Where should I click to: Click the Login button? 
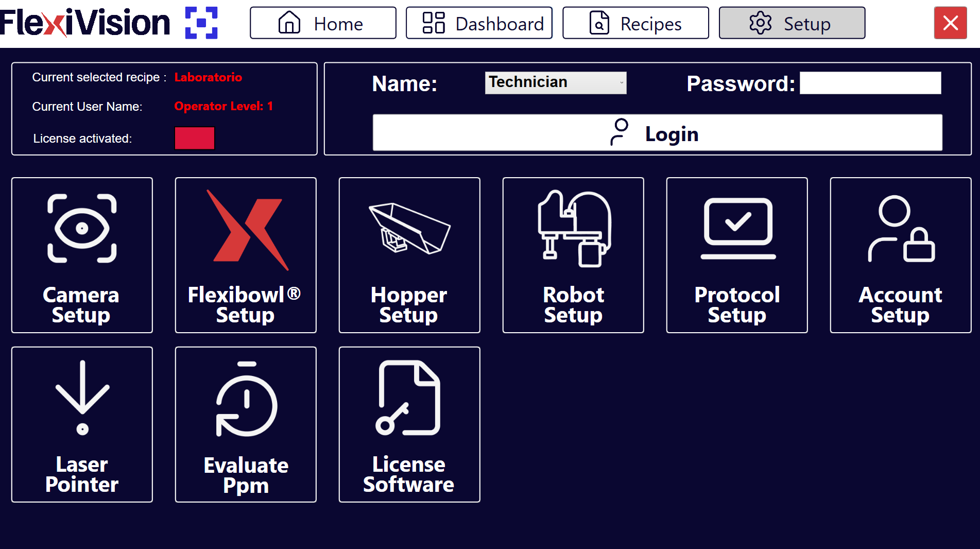coord(658,133)
